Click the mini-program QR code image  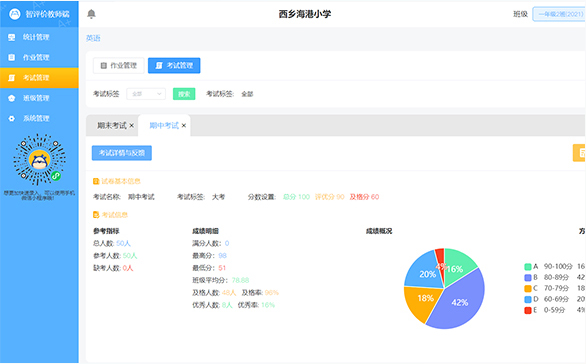tap(40, 160)
